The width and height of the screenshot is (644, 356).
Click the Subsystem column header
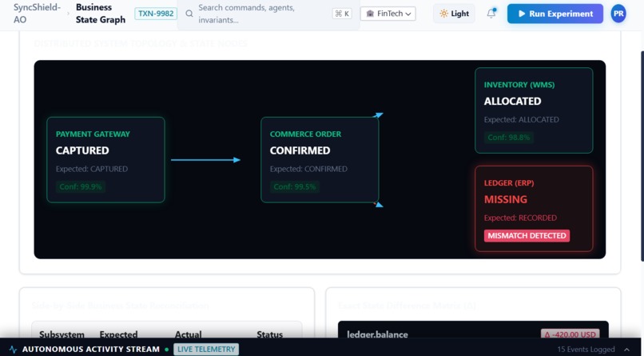62,334
